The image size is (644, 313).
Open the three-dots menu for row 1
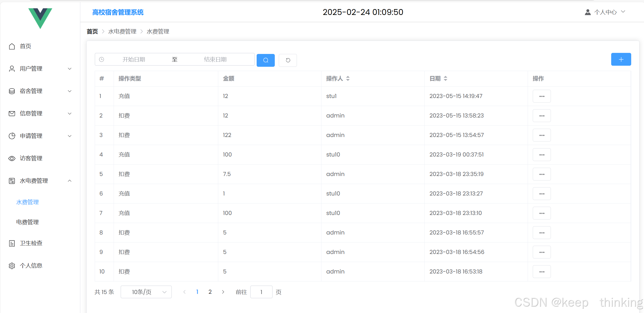[x=542, y=96]
